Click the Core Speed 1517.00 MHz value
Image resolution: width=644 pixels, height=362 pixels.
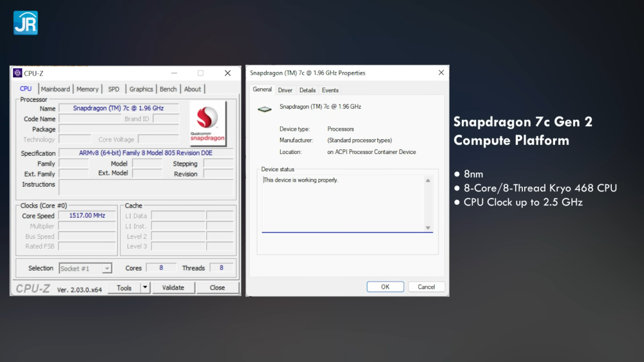(x=87, y=215)
